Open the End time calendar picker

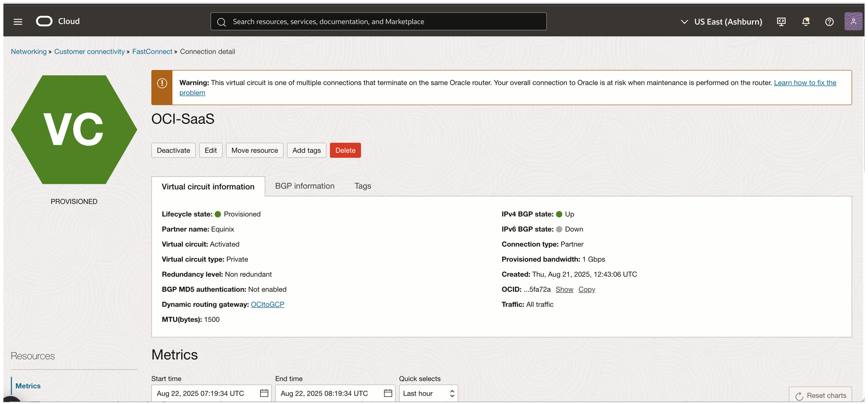[388, 393]
